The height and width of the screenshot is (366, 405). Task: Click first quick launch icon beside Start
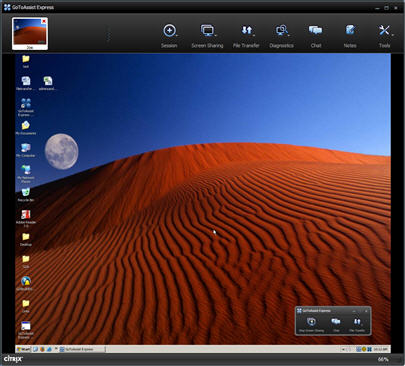pyautogui.click(x=35, y=349)
